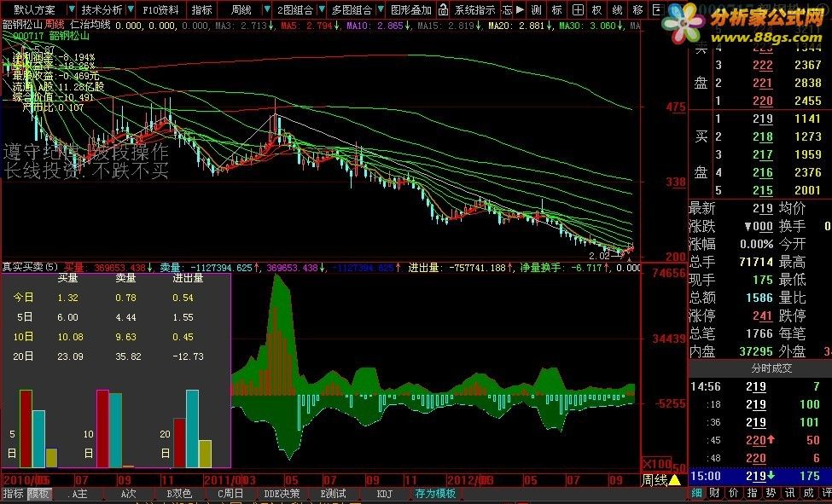Image resolution: width=832 pixels, height=504 pixels.
Task: Expand the 周线 period dropdown arrow
Action: pyautogui.click(x=267, y=9)
